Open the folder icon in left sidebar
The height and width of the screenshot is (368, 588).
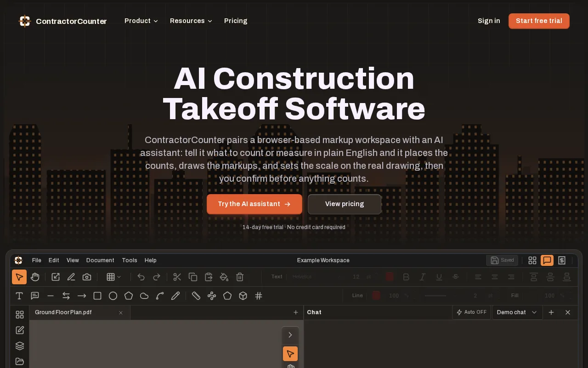[x=20, y=362]
